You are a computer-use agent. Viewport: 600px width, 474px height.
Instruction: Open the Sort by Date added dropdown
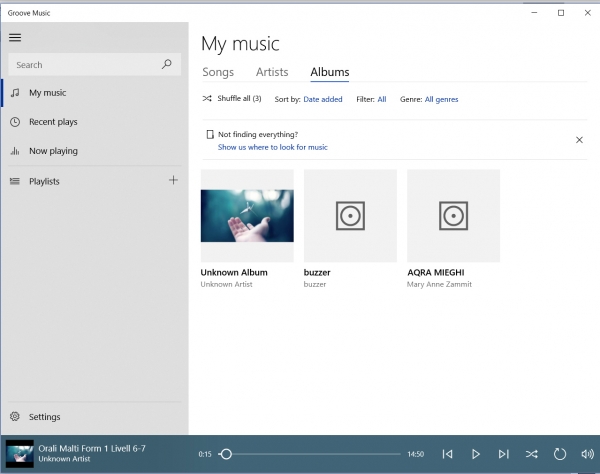323,99
